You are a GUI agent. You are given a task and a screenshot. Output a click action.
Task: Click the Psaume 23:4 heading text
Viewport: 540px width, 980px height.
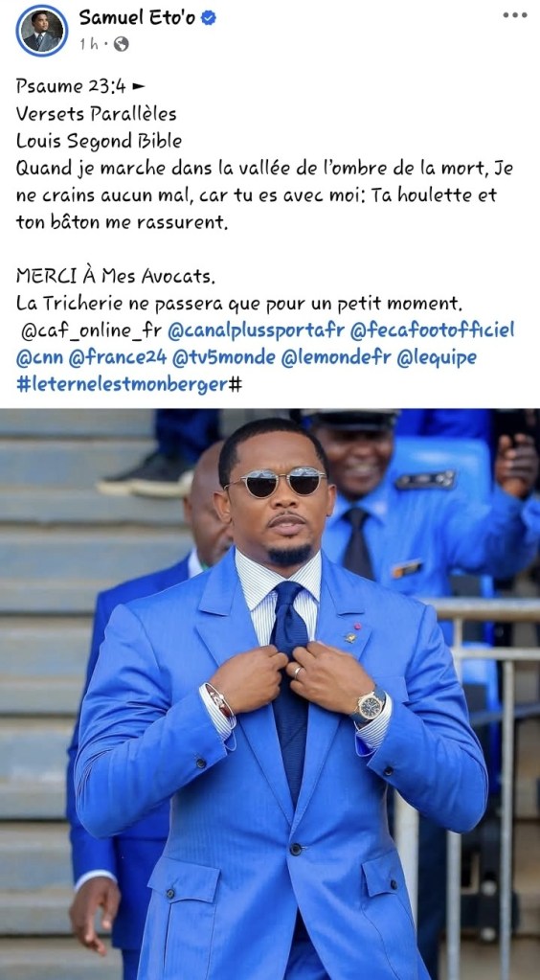pyautogui.click(x=71, y=86)
